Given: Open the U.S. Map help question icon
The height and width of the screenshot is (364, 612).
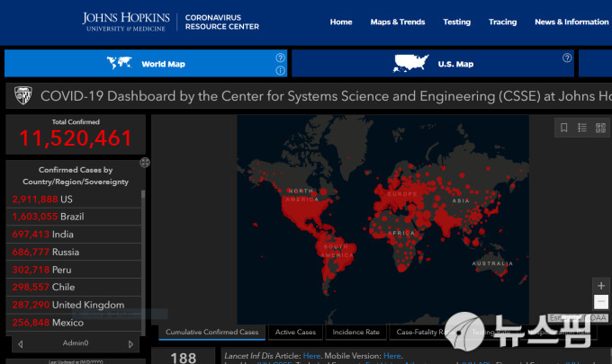Looking at the screenshot, I should pos(567,58).
